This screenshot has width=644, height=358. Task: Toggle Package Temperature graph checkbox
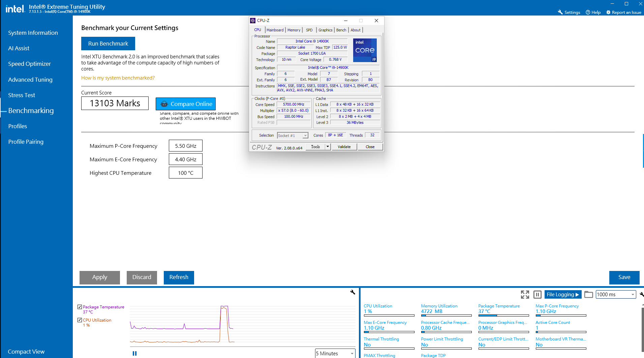tap(80, 307)
